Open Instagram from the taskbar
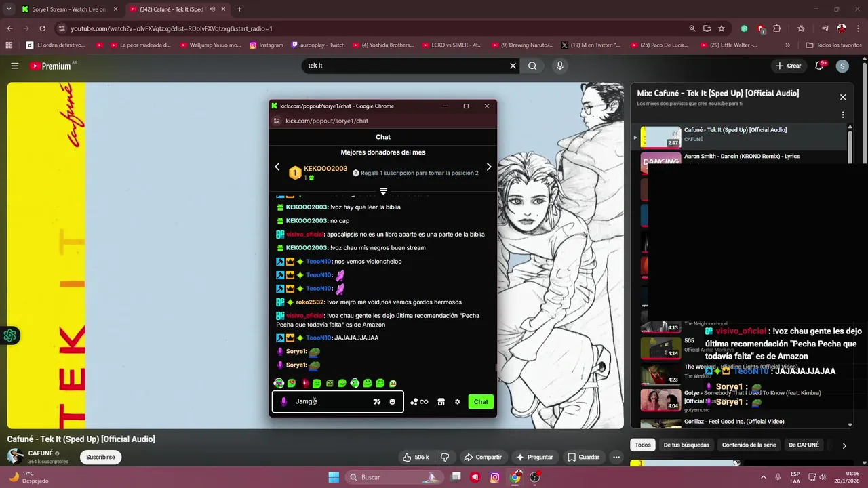868x488 pixels. tap(495, 477)
